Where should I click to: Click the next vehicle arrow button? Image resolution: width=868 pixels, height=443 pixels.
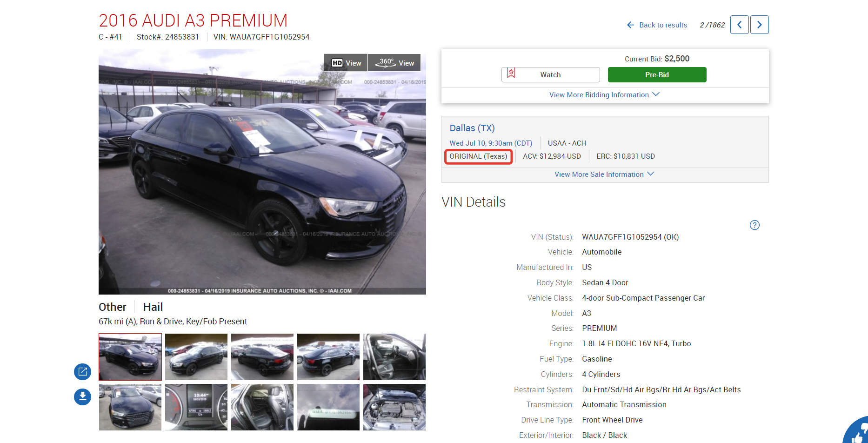(759, 25)
